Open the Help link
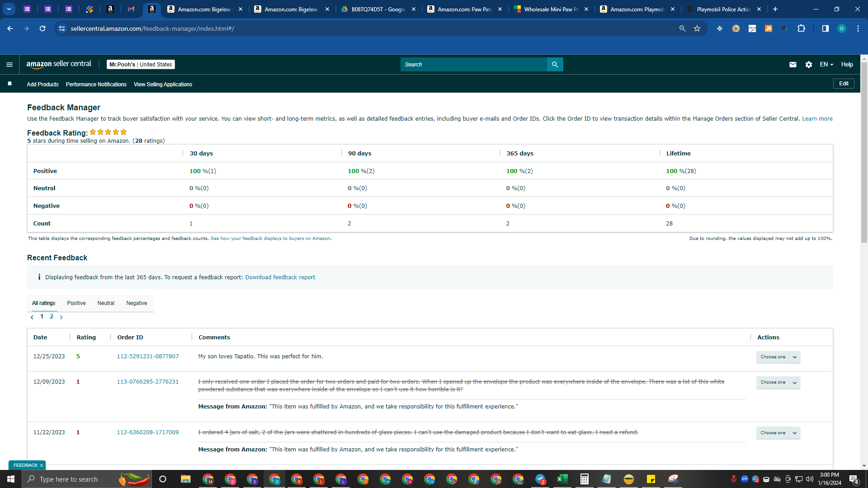The image size is (868, 488). point(847,65)
